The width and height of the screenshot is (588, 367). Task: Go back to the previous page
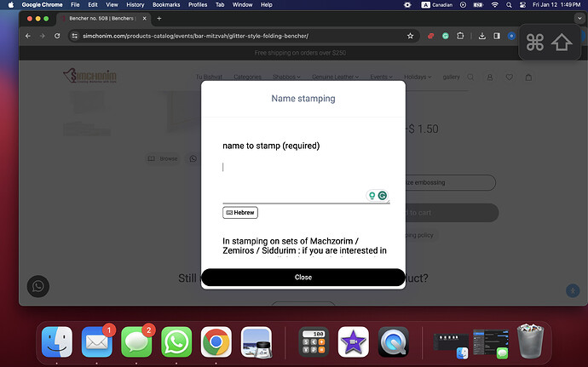pos(28,36)
